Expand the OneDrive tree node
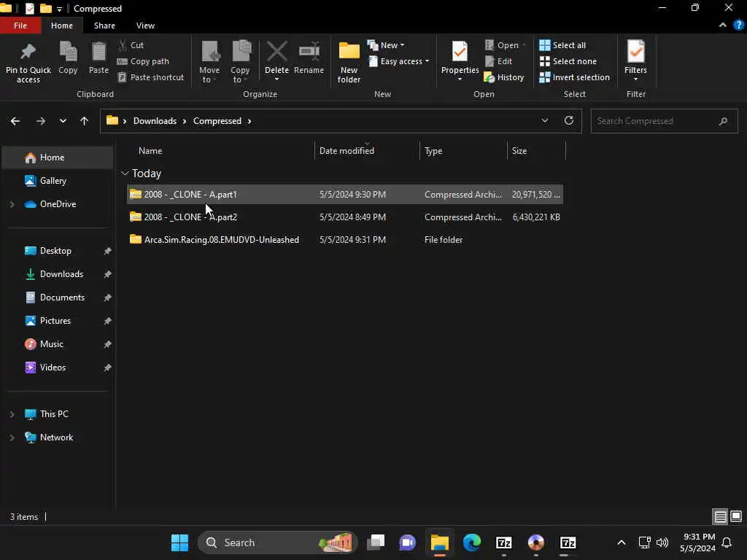 point(12,204)
